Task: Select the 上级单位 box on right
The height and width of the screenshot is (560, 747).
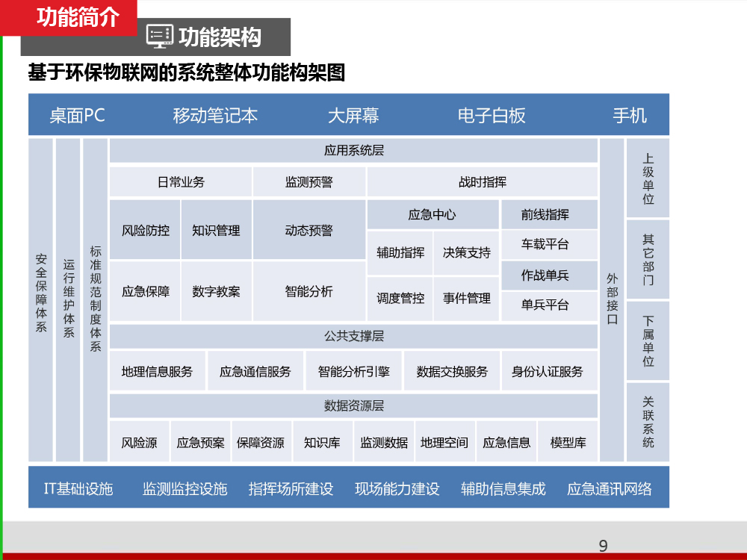Action: pos(648,179)
